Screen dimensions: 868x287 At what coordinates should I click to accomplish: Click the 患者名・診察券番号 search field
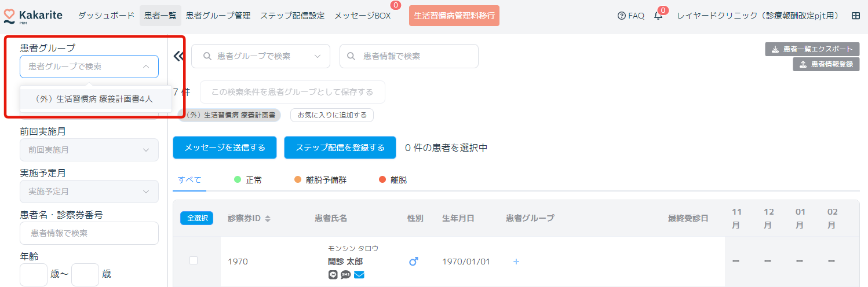(89, 233)
